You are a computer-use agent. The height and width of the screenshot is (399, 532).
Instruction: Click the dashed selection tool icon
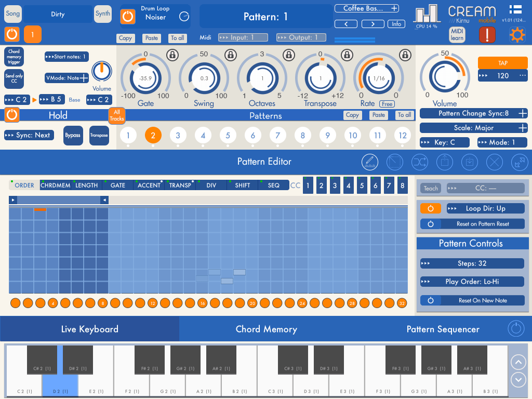[x=395, y=162]
